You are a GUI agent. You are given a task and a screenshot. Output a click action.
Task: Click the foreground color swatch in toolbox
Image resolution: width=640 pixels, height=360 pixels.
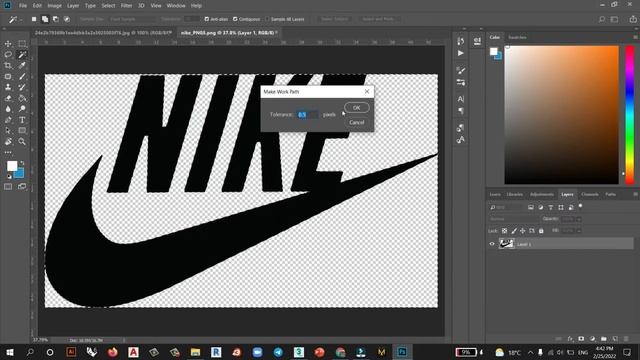[12, 166]
